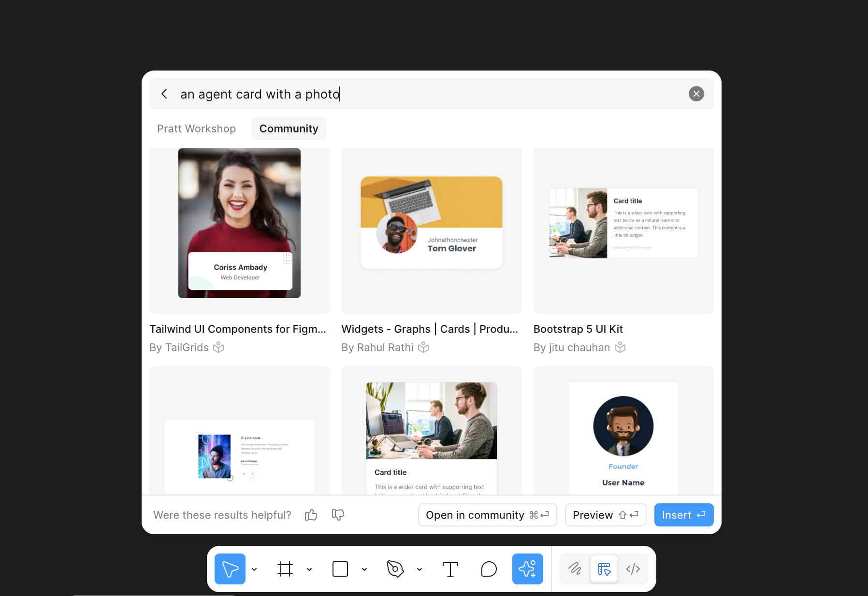Select the Pen tool

point(395,569)
